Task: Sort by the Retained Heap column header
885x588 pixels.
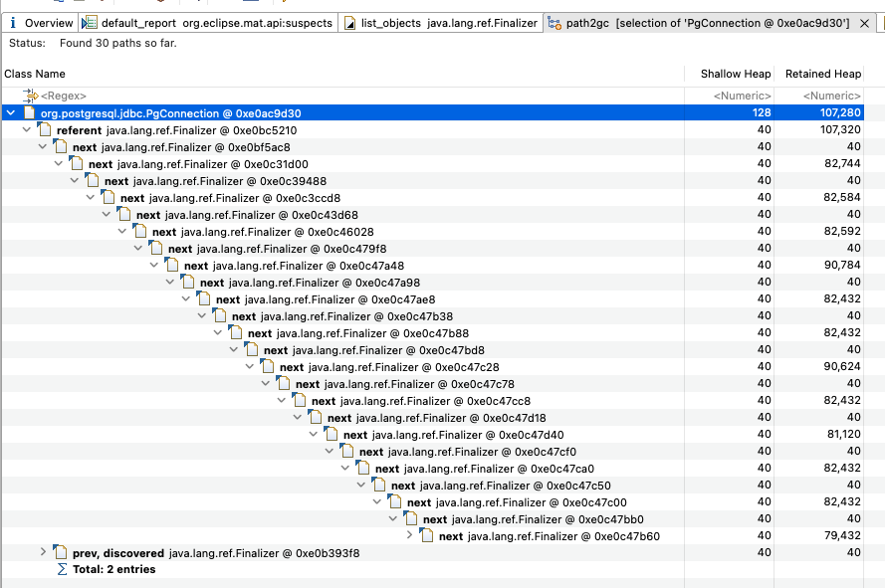Action: pyautogui.click(x=822, y=74)
